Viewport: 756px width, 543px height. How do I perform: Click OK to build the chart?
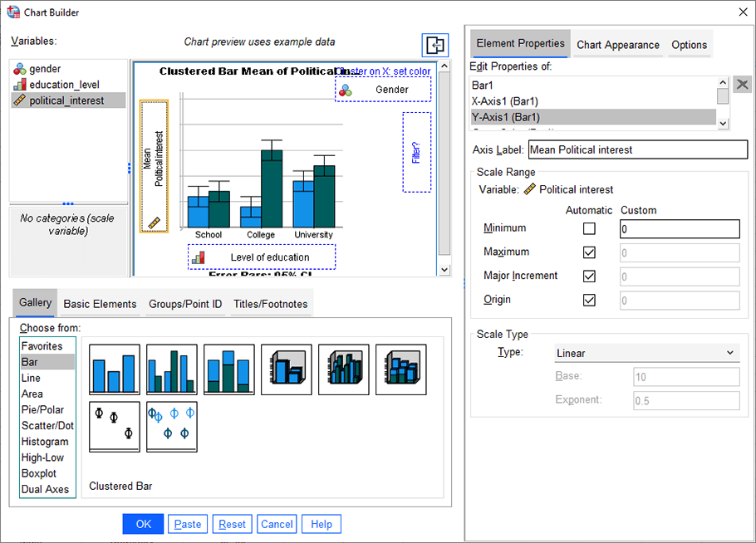142,524
